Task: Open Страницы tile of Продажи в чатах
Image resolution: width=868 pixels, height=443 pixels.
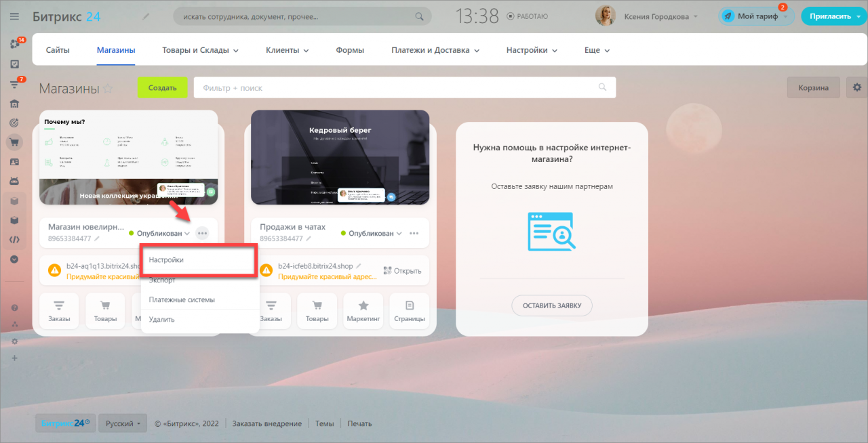Action: [410, 311]
